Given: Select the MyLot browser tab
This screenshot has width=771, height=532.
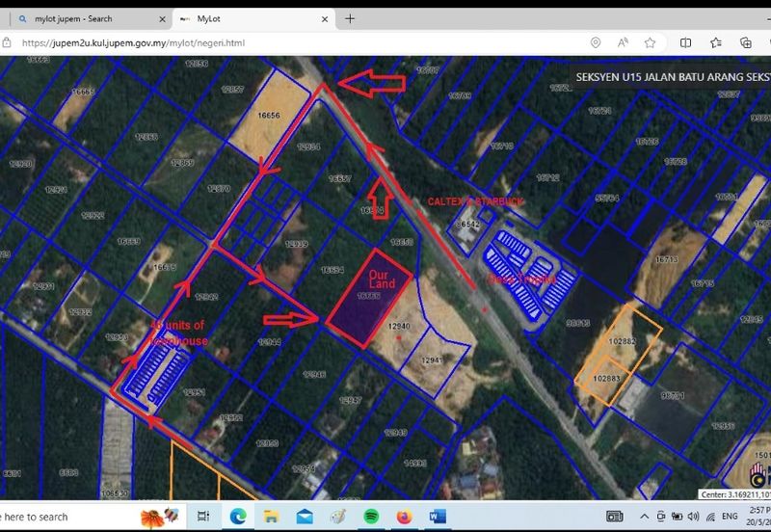Looking at the screenshot, I should pos(253,19).
